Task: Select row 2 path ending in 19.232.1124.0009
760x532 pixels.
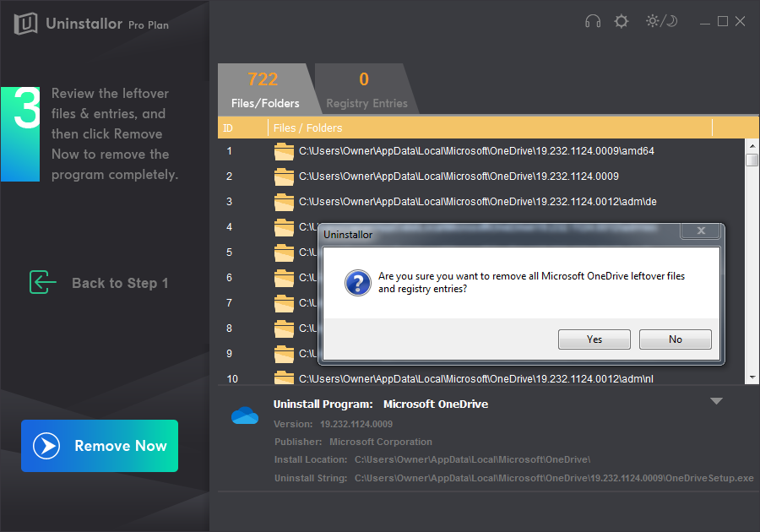Action: click(459, 176)
